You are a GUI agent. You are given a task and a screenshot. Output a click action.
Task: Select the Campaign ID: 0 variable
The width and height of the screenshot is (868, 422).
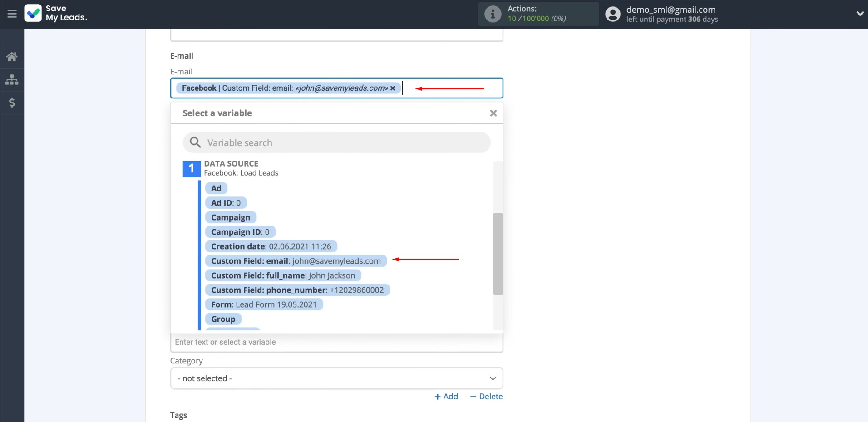240,232
